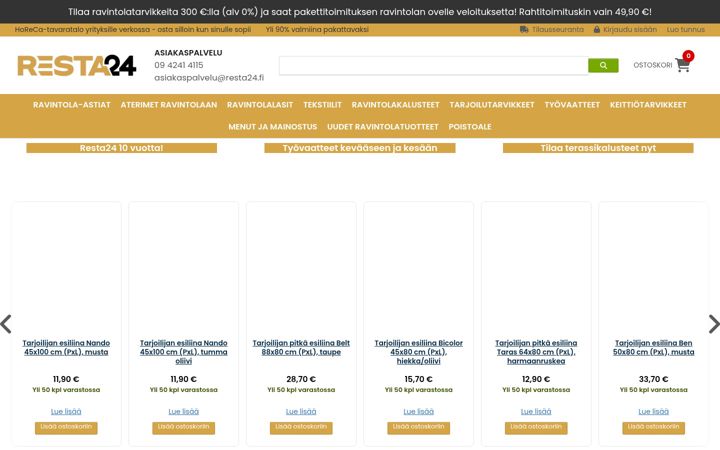Click Lue lisää under Nando tumma oliivi
Viewport: 720px width, 450px height.
pyautogui.click(x=184, y=411)
